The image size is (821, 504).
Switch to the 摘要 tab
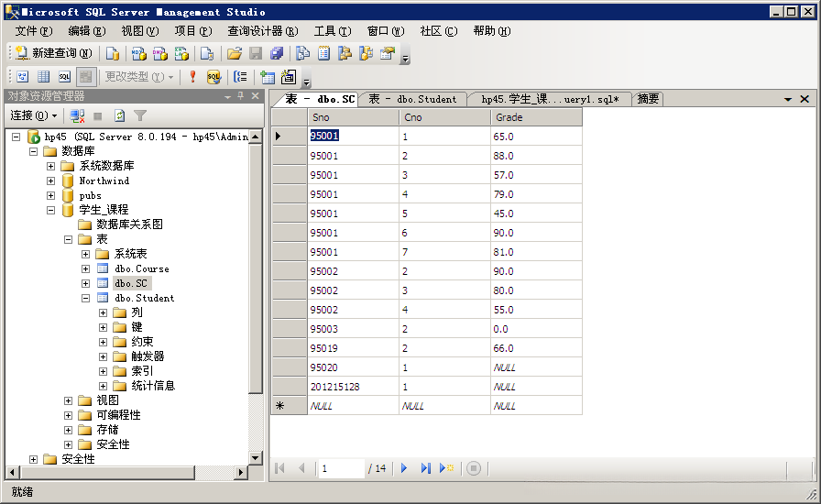pyautogui.click(x=648, y=99)
